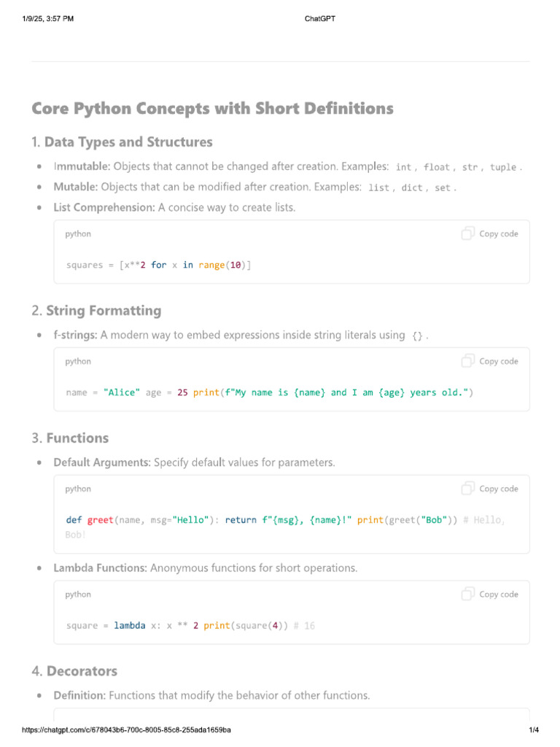Click the copy icon for the greet function code
Image resolution: width=560 pixels, height=747 pixels.
[468, 489]
